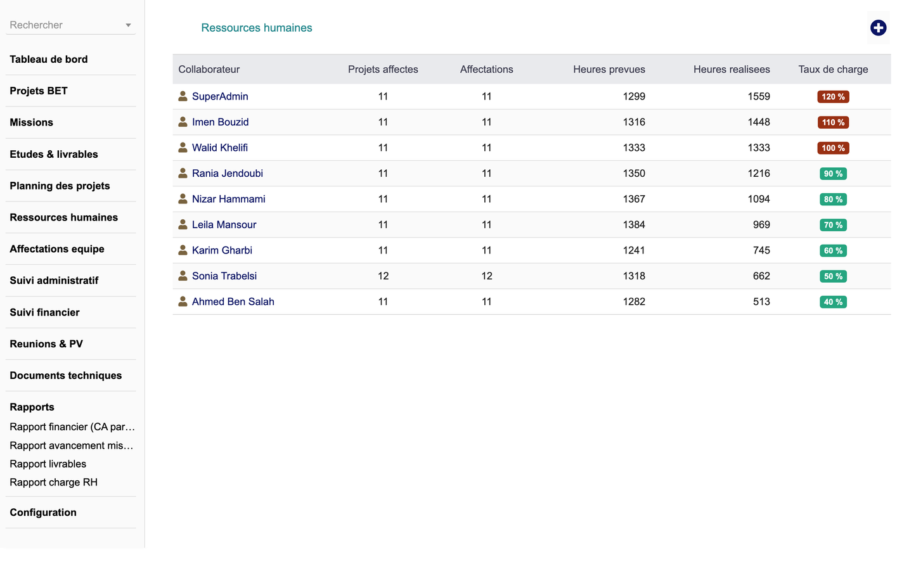Screen dimensions: 916x588
Task: Click the red 110 % load badge
Action: pyautogui.click(x=833, y=122)
